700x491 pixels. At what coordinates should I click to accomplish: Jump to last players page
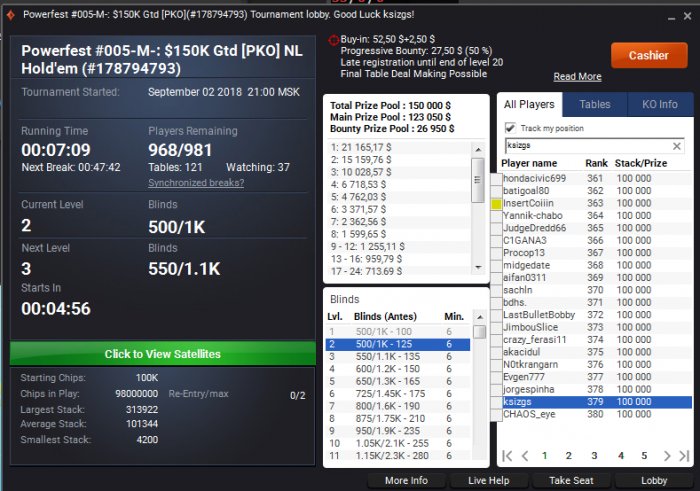684,456
